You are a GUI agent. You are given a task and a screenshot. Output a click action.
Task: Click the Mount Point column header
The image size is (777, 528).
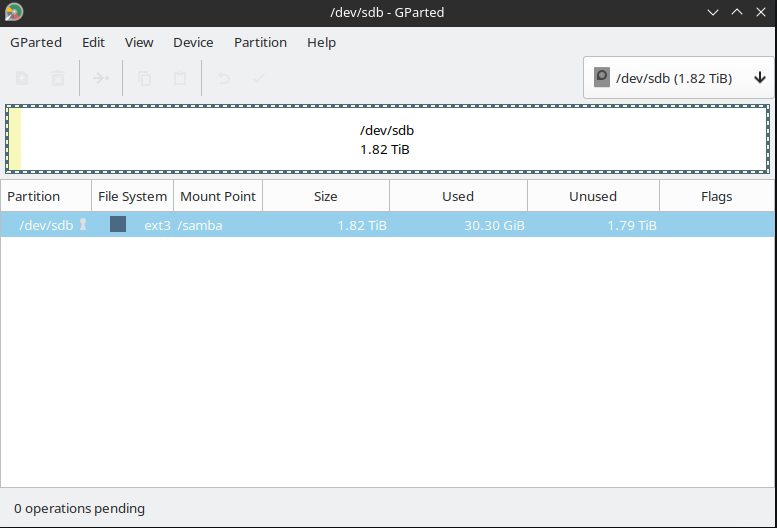[x=218, y=196]
